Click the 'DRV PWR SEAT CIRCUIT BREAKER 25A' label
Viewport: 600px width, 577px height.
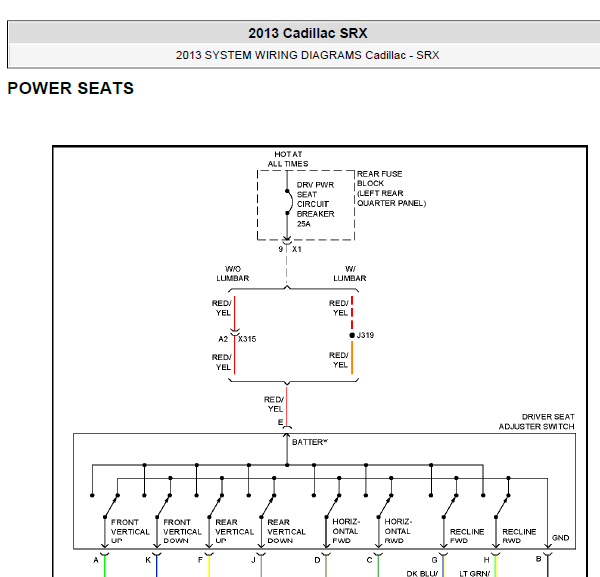[315, 204]
